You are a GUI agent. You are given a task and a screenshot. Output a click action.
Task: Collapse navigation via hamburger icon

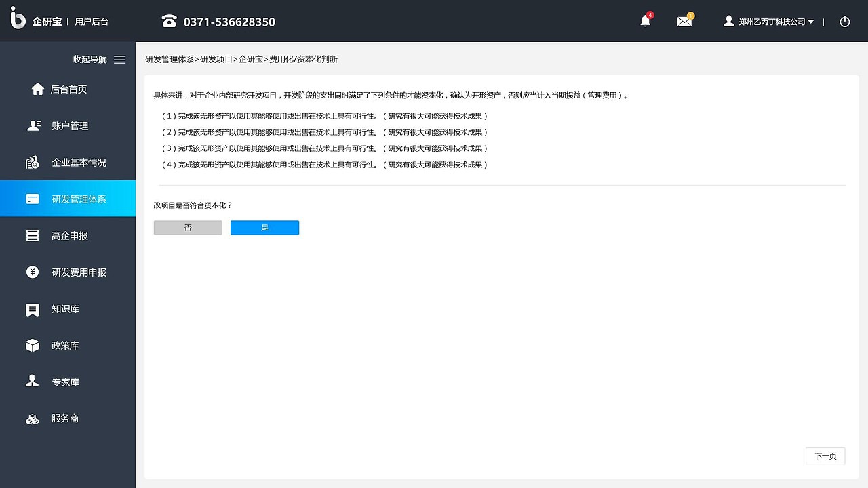pyautogui.click(x=120, y=60)
